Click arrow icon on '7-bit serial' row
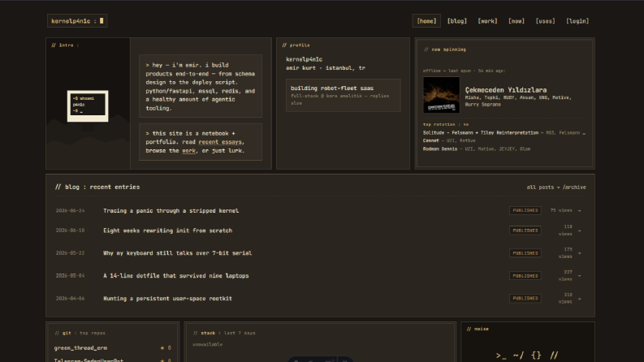Image resolution: width=644 pixels, height=362 pixels. 580,253
